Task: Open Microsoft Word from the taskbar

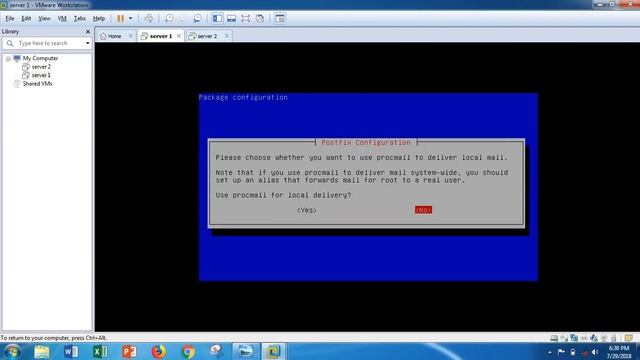Action: [71, 351]
